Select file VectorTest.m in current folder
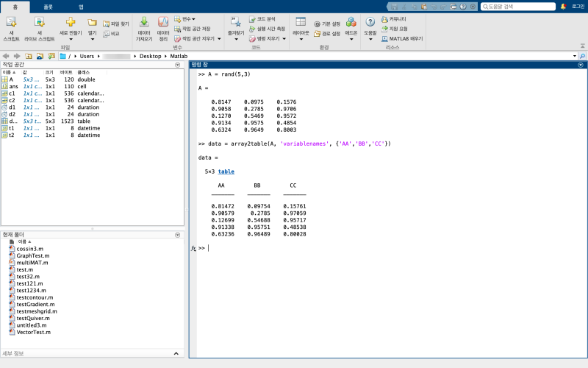 tap(33, 333)
